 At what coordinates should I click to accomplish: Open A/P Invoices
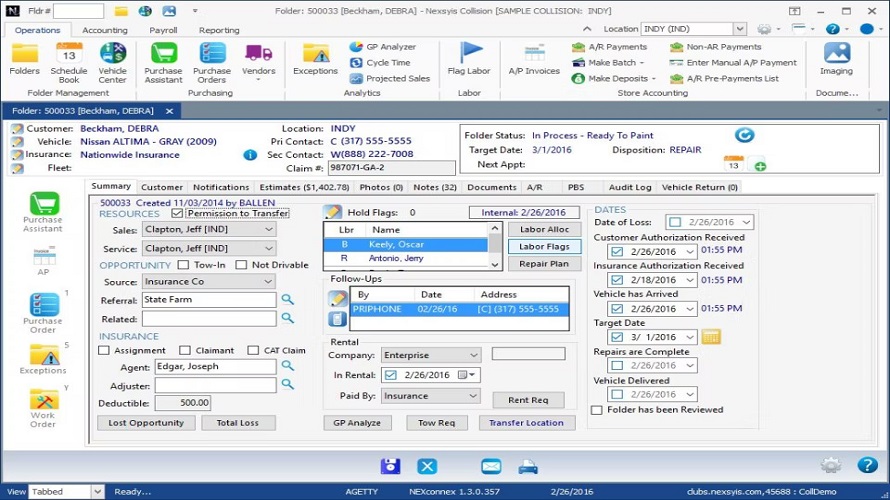[x=534, y=60]
